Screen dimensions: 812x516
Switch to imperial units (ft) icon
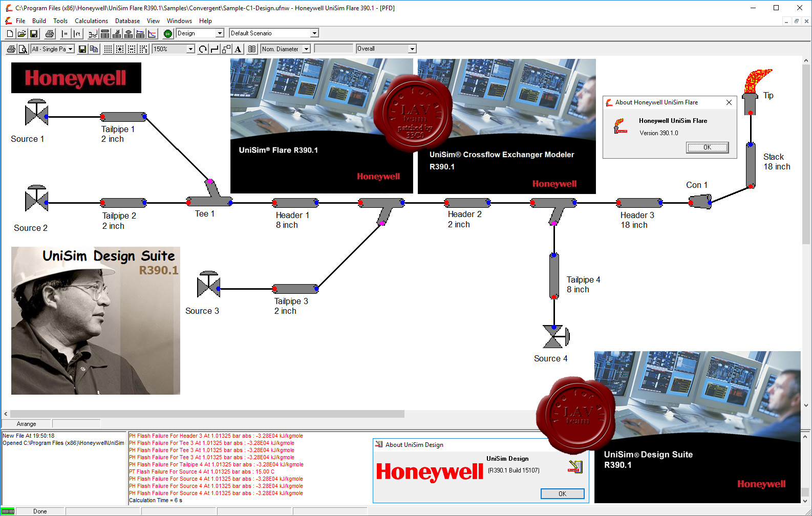[77, 34]
